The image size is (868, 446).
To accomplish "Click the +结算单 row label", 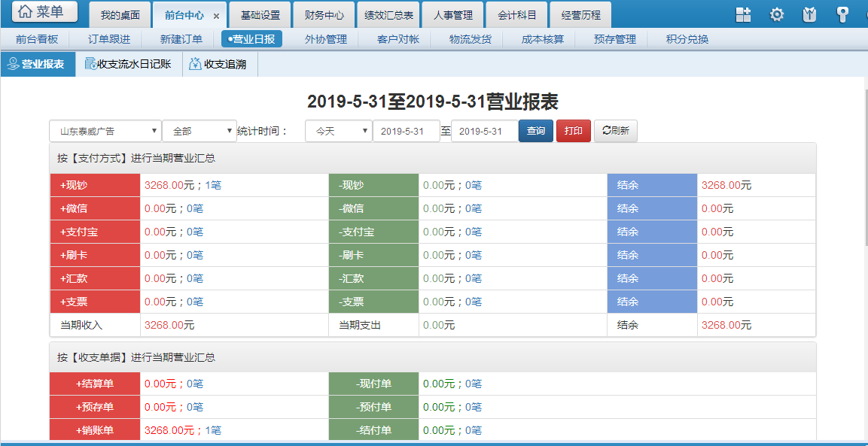I will click(95, 384).
